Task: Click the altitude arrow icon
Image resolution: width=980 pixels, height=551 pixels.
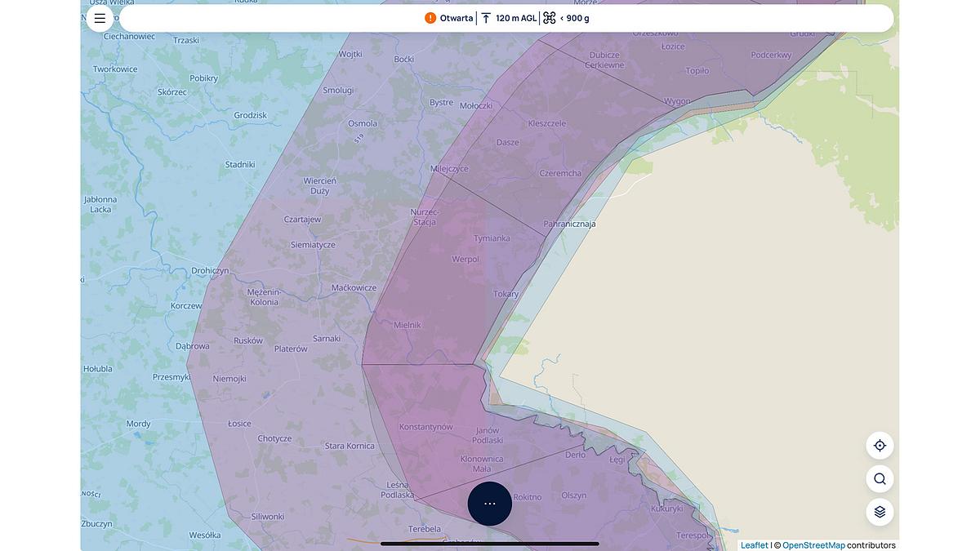Action: click(x=486, y=18)
